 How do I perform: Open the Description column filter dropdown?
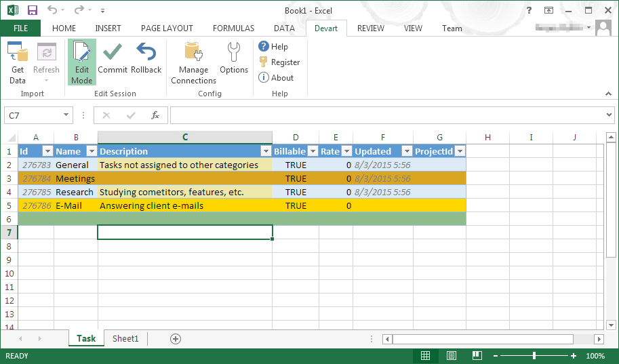coord(266,151)
